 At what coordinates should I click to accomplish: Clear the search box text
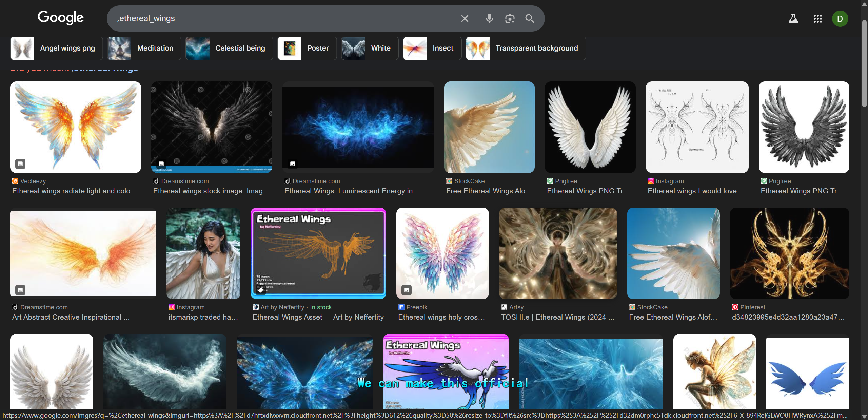coord(465,18)
